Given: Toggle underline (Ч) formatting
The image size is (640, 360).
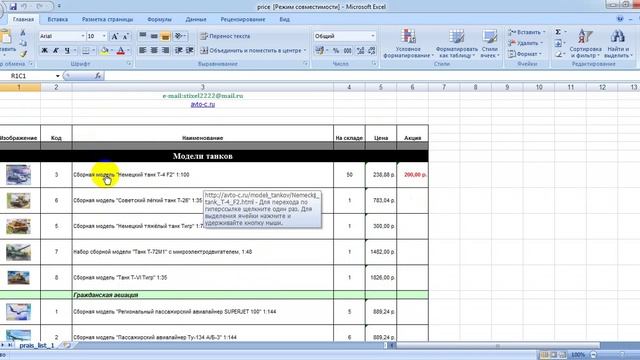Looking at the screenshot, I should (67, 51).
